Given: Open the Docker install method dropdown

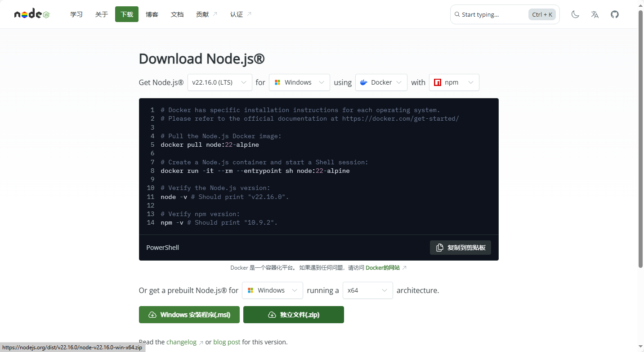Looking at the screenshot, I should (381, 82).
